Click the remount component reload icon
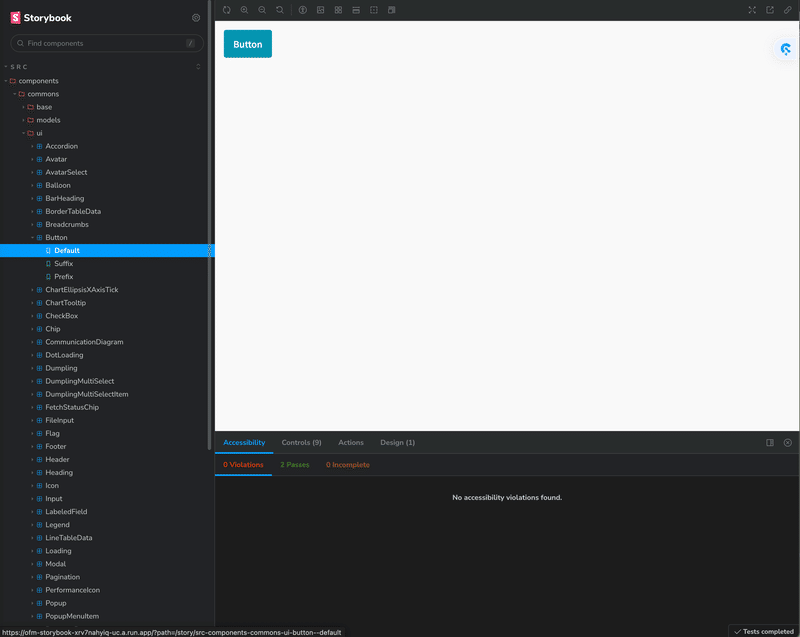 tap(227, 10)
